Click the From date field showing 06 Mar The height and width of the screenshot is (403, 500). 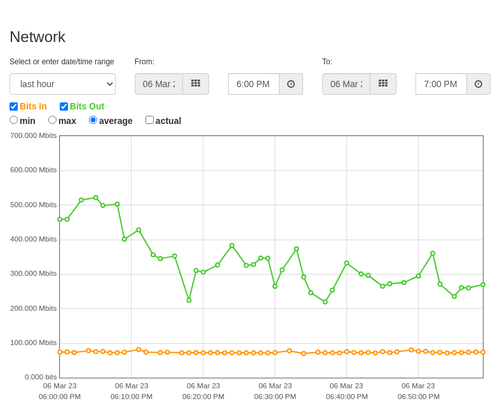pyautogui.click(x=159, y=84)
